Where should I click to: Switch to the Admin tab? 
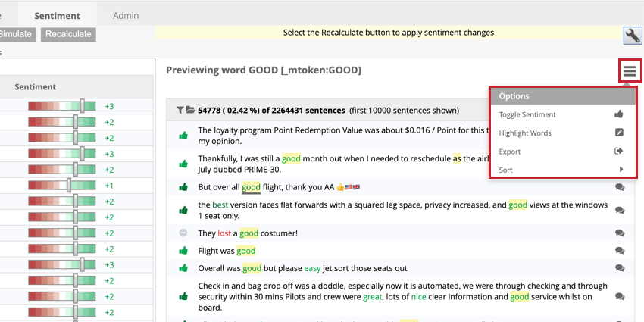126,16
